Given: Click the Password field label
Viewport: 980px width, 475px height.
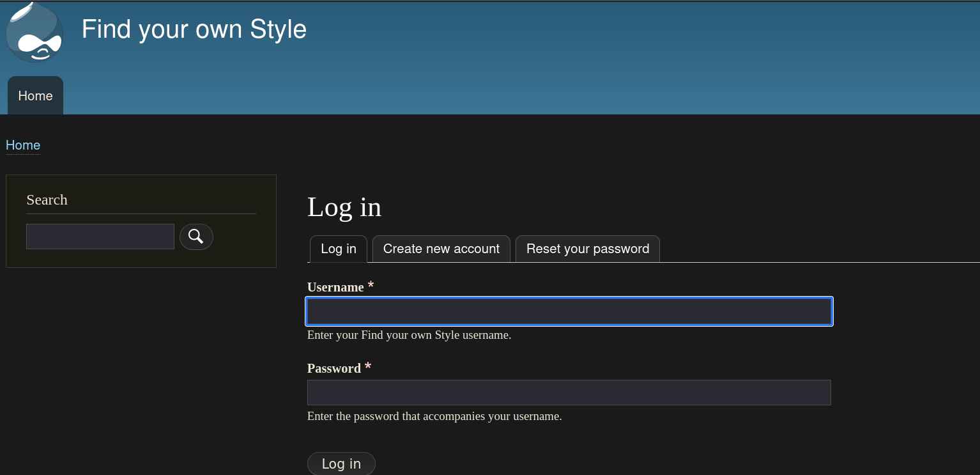Looking at the screenshot, I should point(334,368).
